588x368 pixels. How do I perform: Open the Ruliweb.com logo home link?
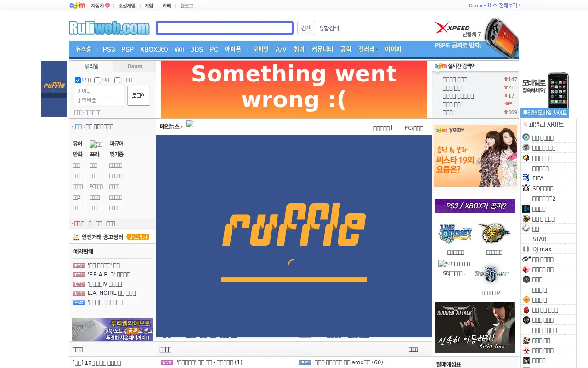coord(109,28)
